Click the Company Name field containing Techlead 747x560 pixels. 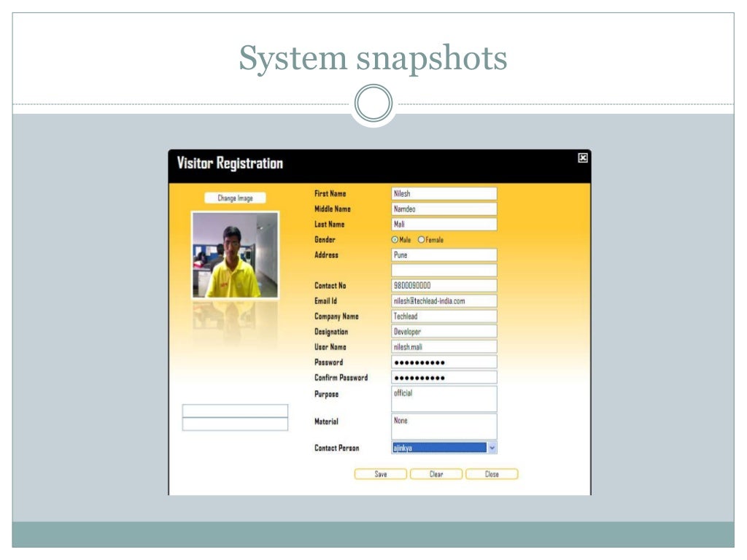pyautogui.click(x=444, y=316)
